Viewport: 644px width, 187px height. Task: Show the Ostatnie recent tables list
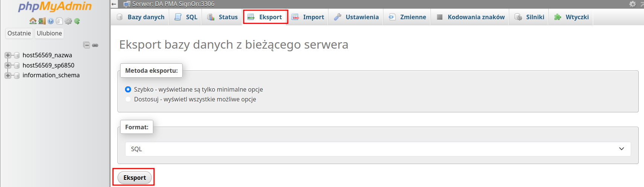(19, 33)
